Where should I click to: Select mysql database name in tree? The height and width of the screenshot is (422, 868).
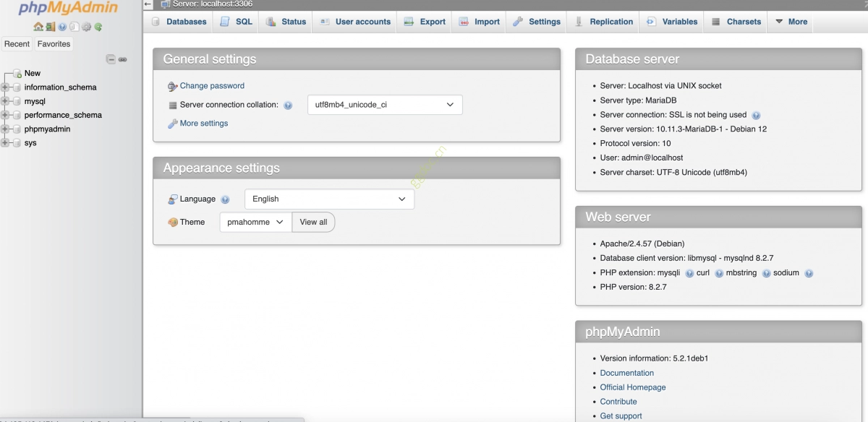35,101
